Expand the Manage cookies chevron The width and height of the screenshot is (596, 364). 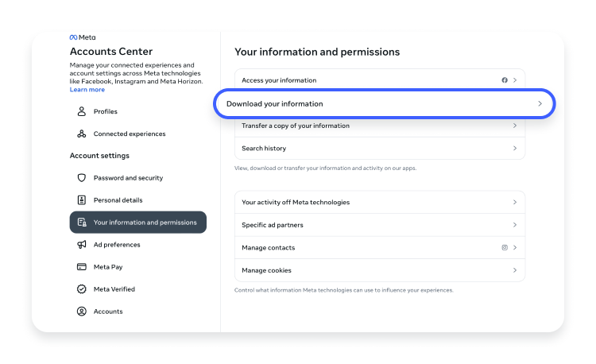515,270
